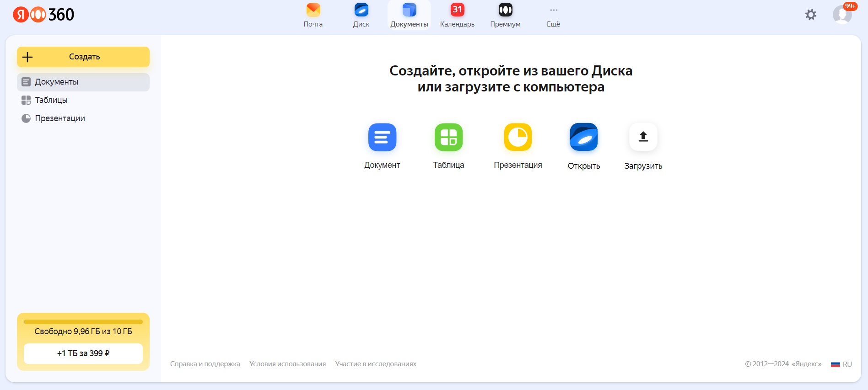
Task: Click Загрузить upload icon
Action: pyautogui.click(x=643, y=137)
